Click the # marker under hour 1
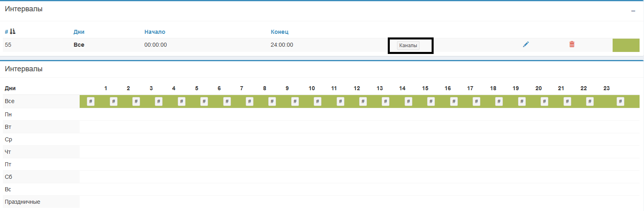 [113, 101]
